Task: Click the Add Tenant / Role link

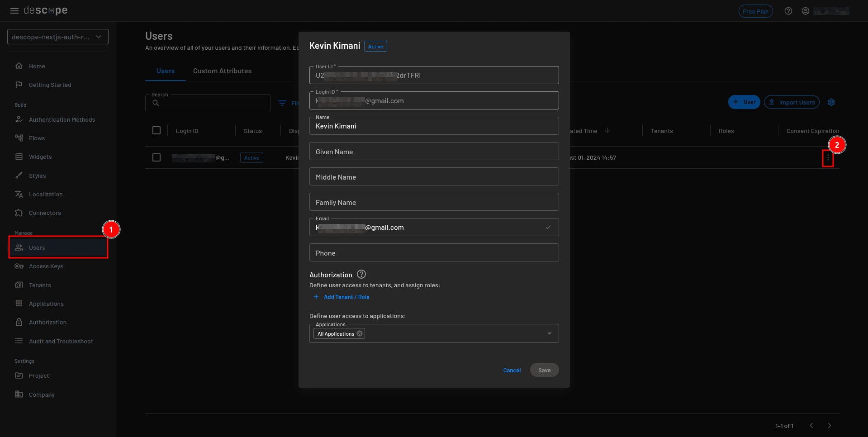Action: (342, 297)
